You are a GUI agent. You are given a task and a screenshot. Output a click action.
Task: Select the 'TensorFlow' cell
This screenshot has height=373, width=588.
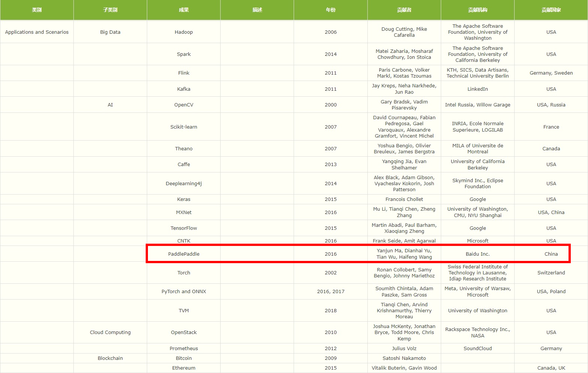coord(184,228)
